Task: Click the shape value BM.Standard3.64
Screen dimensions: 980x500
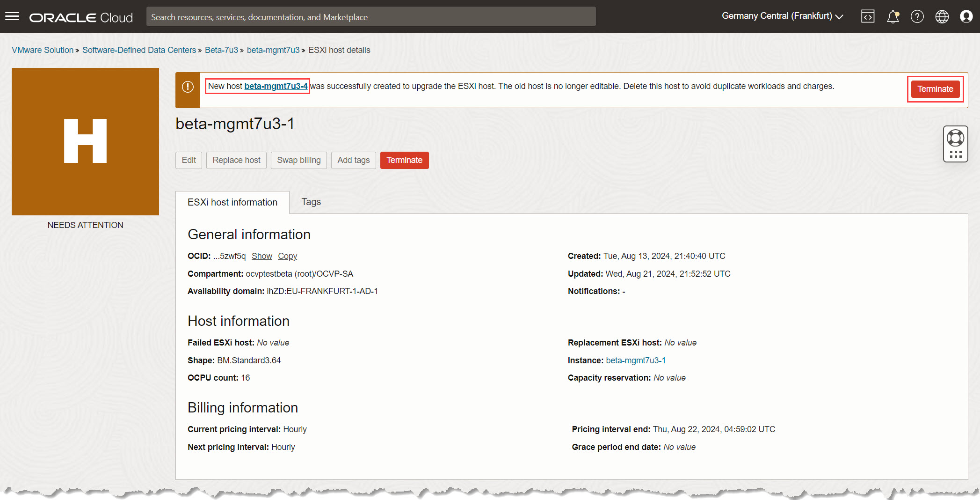Action: point(249,360)
